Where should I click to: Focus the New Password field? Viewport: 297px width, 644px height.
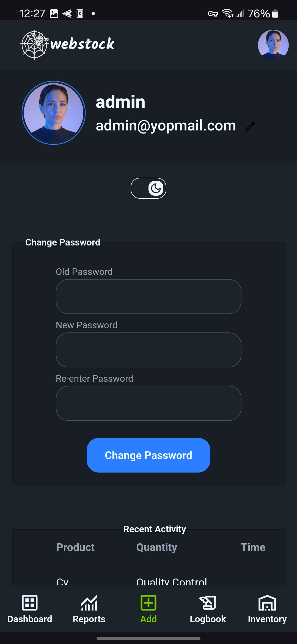coord(148,350)
